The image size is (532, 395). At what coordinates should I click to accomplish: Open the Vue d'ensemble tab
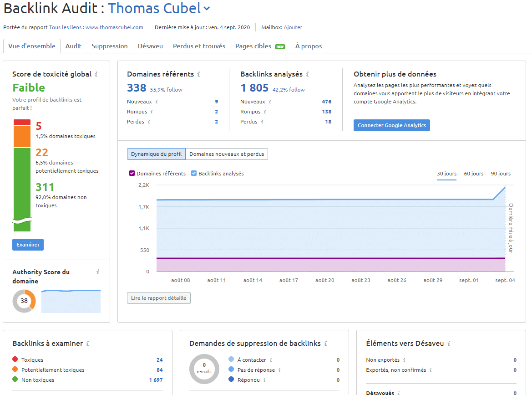click(x=32, y=46)
